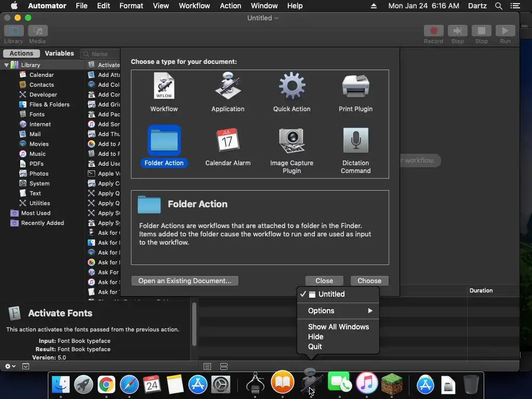Open the Music app in the Dock
Viewport: 532px width, 399px height.
pyautogui.click(x=367, y=383)
